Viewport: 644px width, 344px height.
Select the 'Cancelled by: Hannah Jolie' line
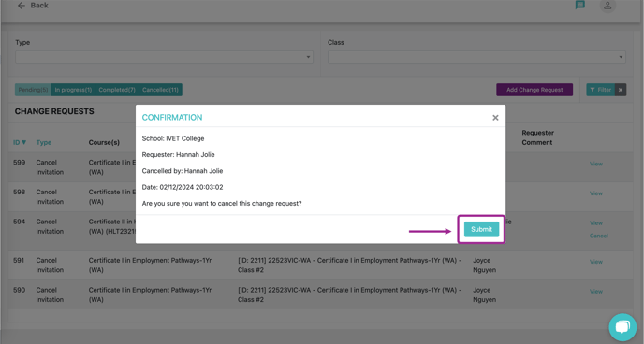pyautogui.click(x=183, y=171)
